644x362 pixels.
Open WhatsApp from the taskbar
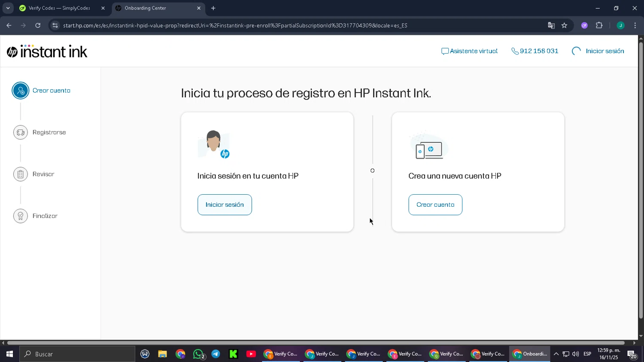point(198,354)
